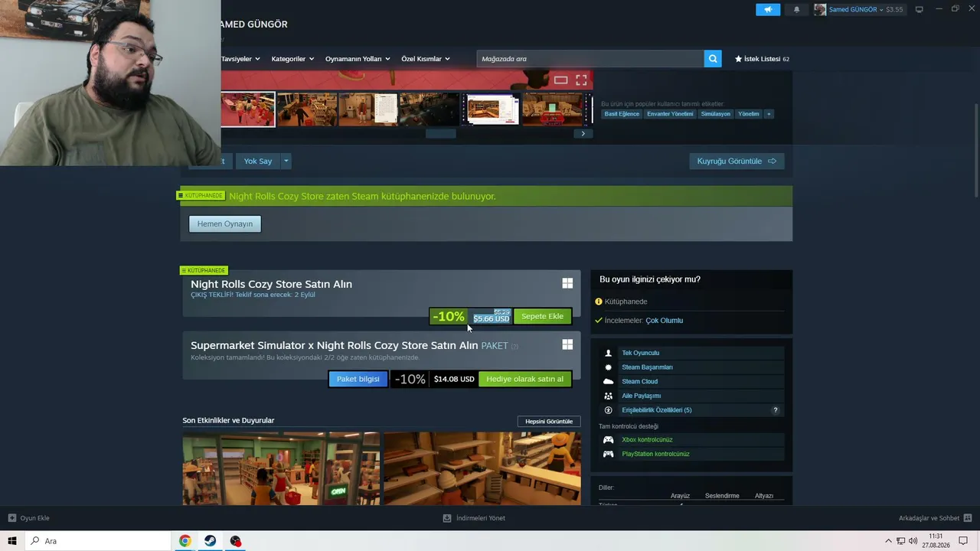Open the İstek Listesi wishlist link

coord(762,59)
